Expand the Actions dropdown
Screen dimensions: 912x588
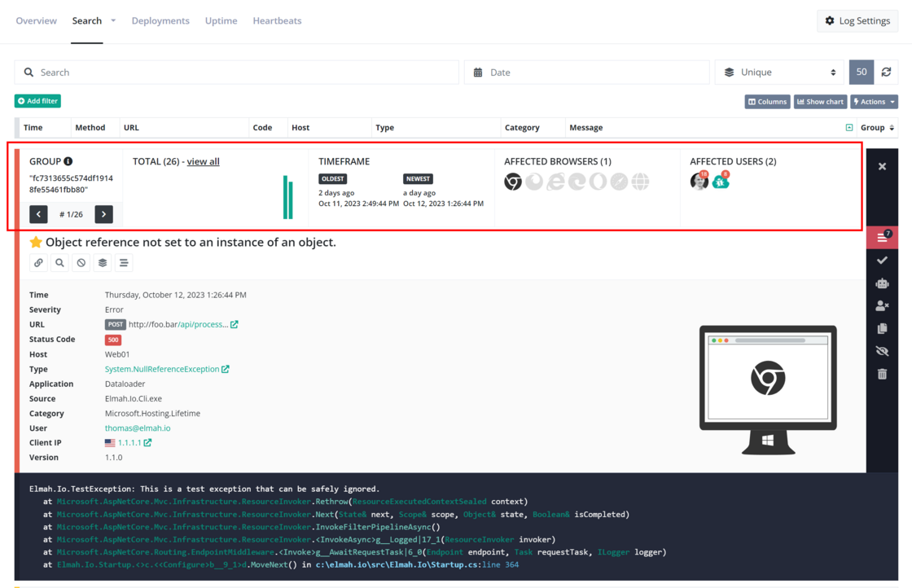click(x=875, y=102)
